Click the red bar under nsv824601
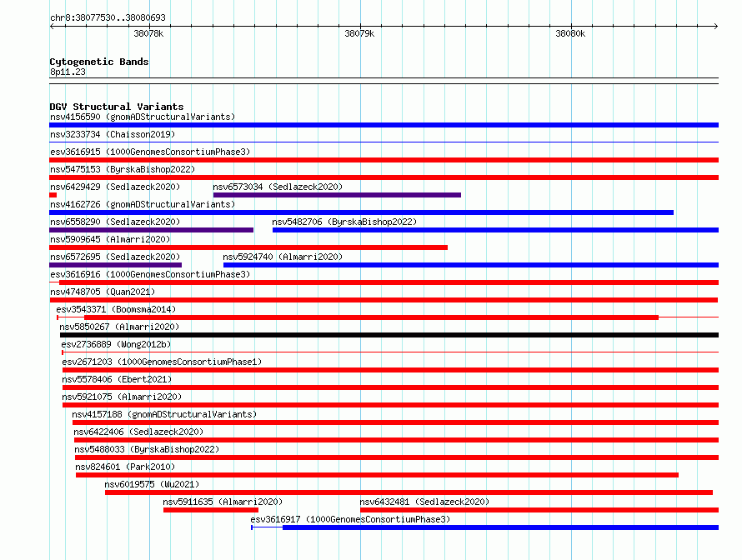The height and width of the screenshot is (560, 742). (x=377, y=475)
